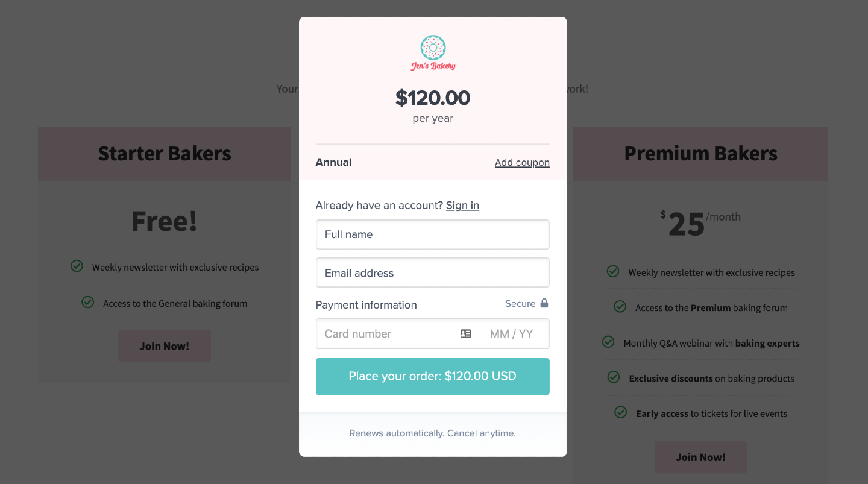Click the checkmark next to Monthly Q&A webinar
Image resolution: width=868 pixels, height=484 pixels.
(x=608, y=342)
